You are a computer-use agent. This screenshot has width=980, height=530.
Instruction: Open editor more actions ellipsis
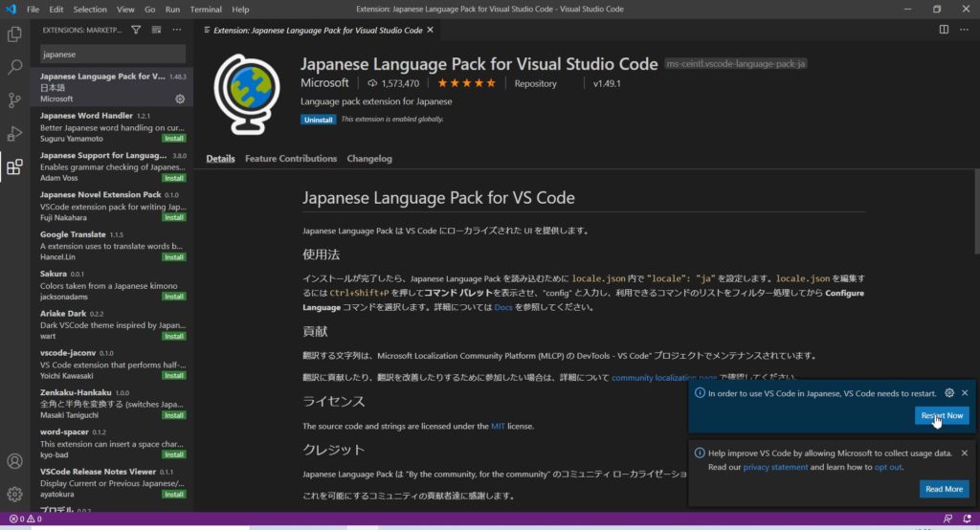(965, 30)
